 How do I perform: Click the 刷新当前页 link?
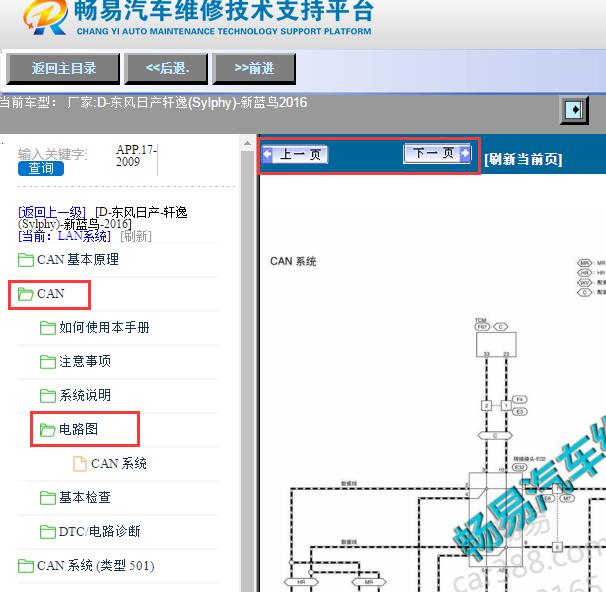coord(523,159)
